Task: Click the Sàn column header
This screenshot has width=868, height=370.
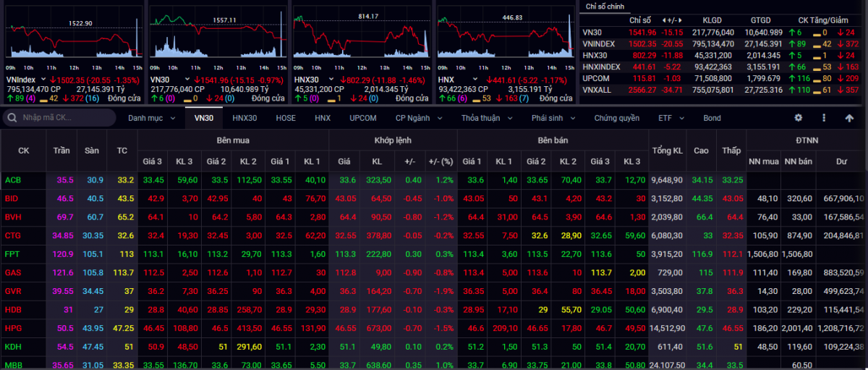Action: click(x=92, y=151)
